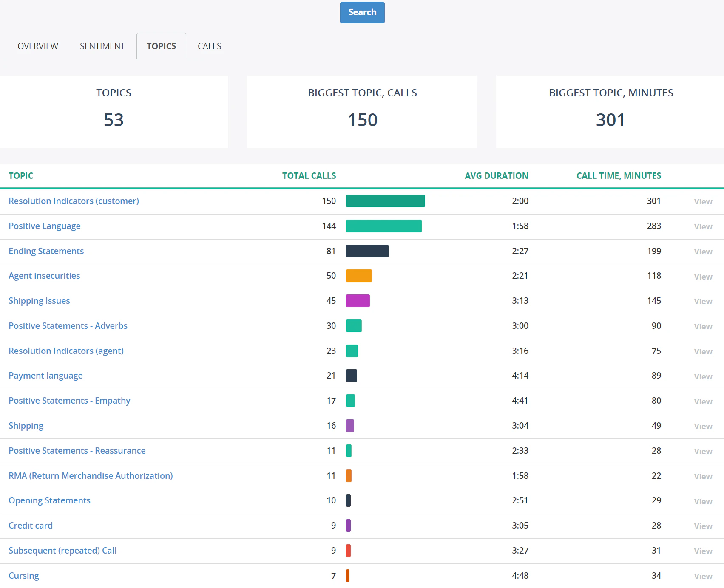The height and width of the screenshot is (588, 724).
Task: Click the orange Agent insecurities bar
Action: tap(359, 276)
